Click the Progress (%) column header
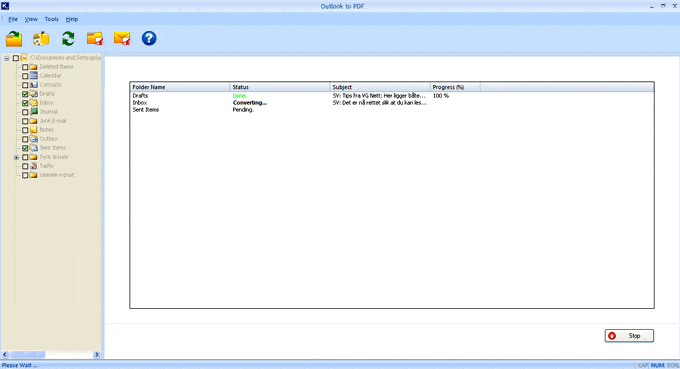Screen dimensions: 680x369 tap(455, 87)
